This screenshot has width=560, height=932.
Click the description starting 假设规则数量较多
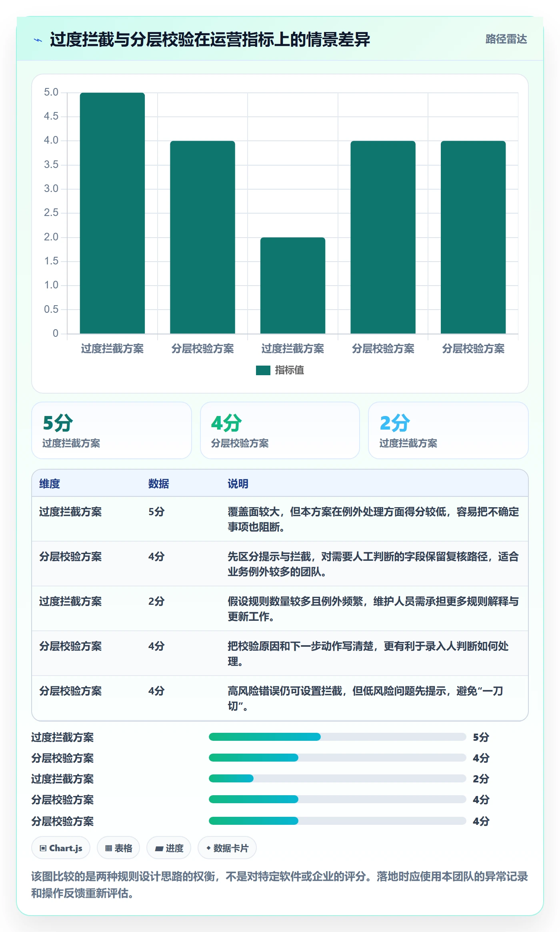click(x=373, y=609)
